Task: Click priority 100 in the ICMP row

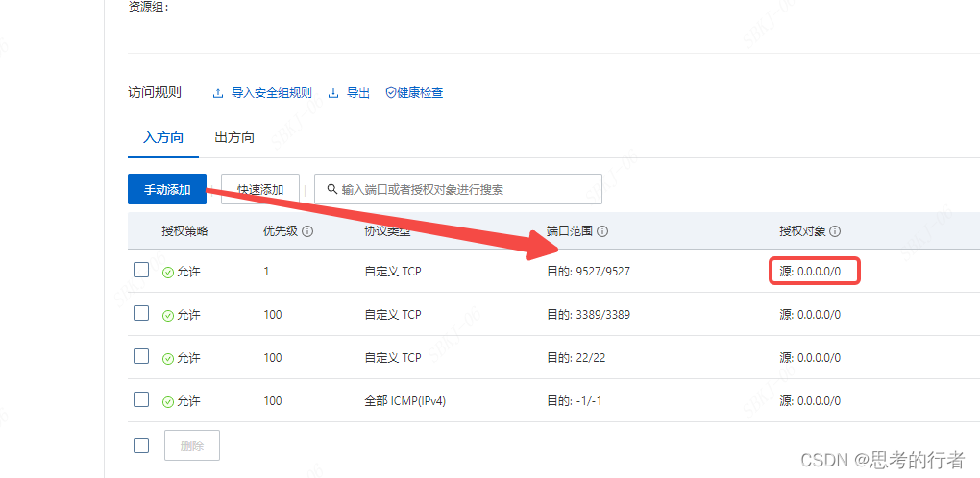Action: pos(273,401)
